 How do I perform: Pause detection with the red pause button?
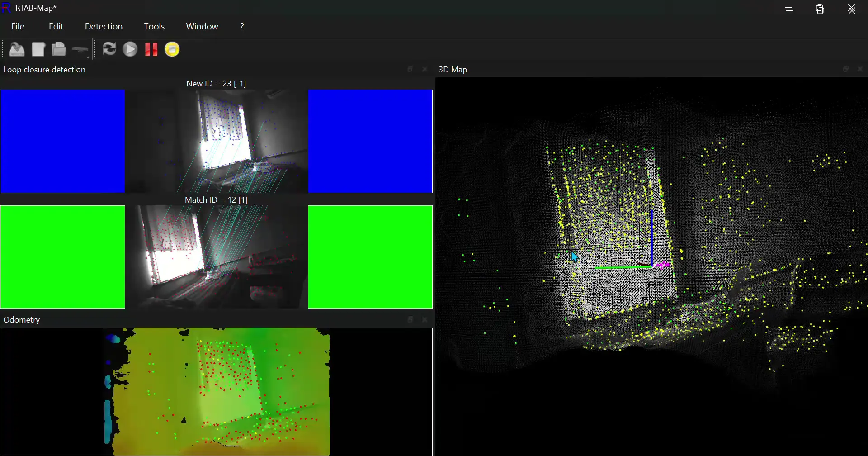(x=151, y=49)
